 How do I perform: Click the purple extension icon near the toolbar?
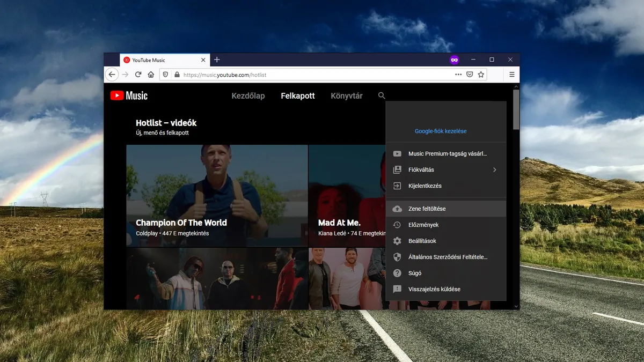pyautogui.click(x=455, y=60)
